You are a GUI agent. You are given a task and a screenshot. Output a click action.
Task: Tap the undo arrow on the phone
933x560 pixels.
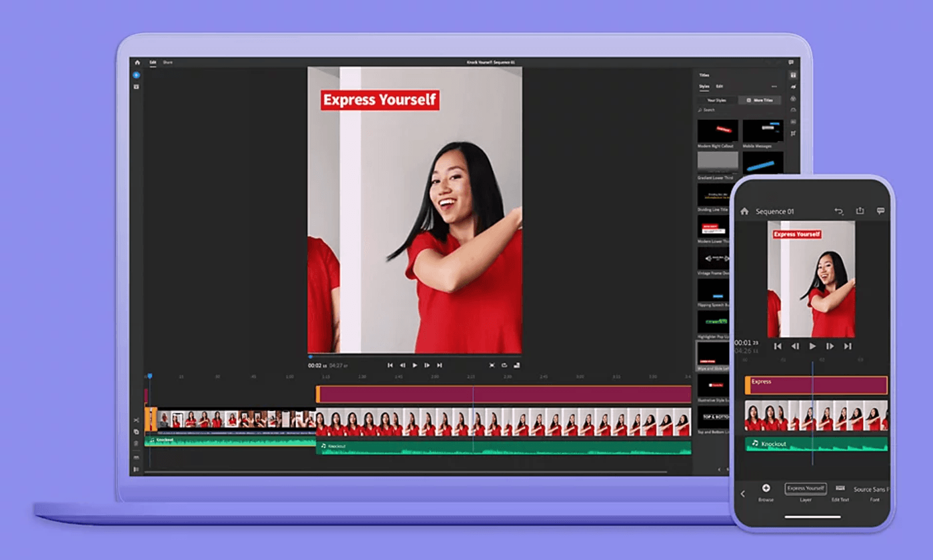tap(838, 211)
